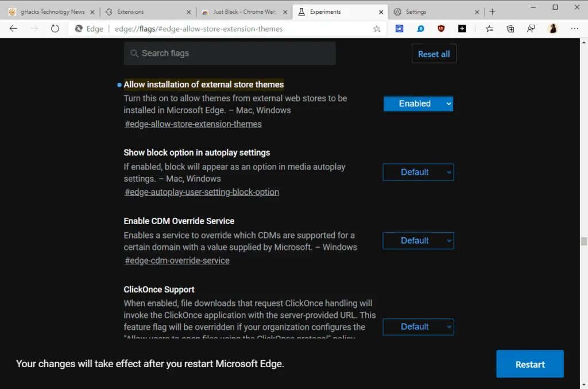
Task: Go back with the back arrow
Action: pyautogui.click(x=14, y=29)
